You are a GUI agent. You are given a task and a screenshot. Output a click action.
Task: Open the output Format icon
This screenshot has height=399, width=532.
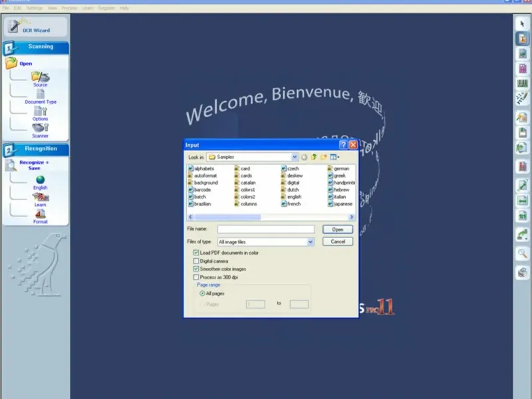click(41, 213)
